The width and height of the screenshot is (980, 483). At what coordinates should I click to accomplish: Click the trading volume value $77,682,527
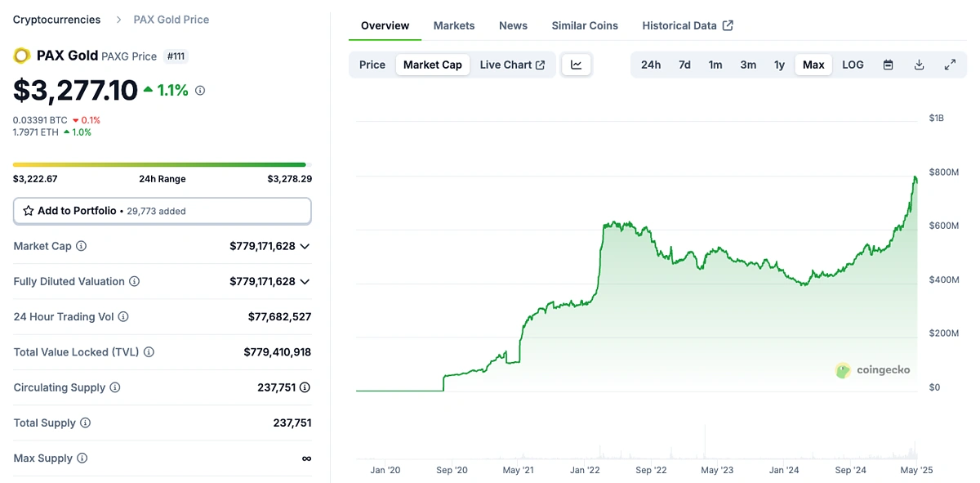coord(279,317)
